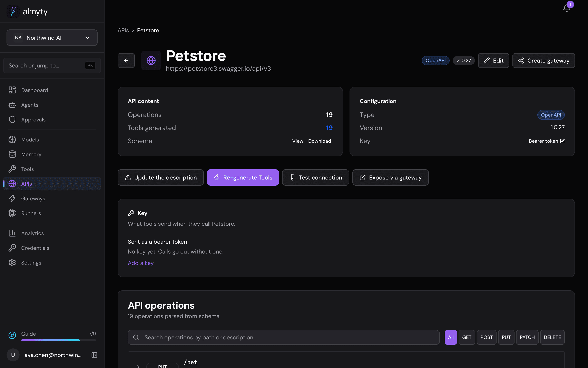Click the Petstore globe icon

151,60
